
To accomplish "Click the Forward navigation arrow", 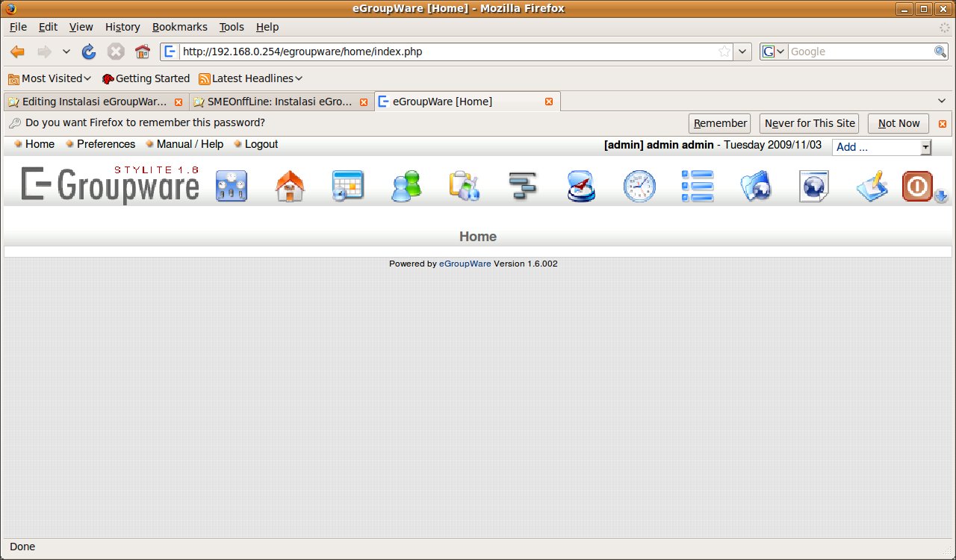I will click(44, 52).
